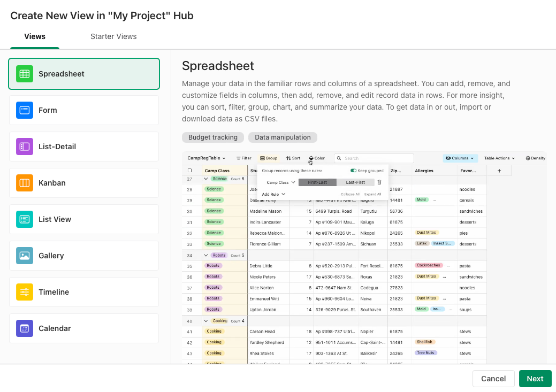Add a column with the plus icon
Image resolution: width=556 pixels, height=392 pixels.
[x=499, y=171]
